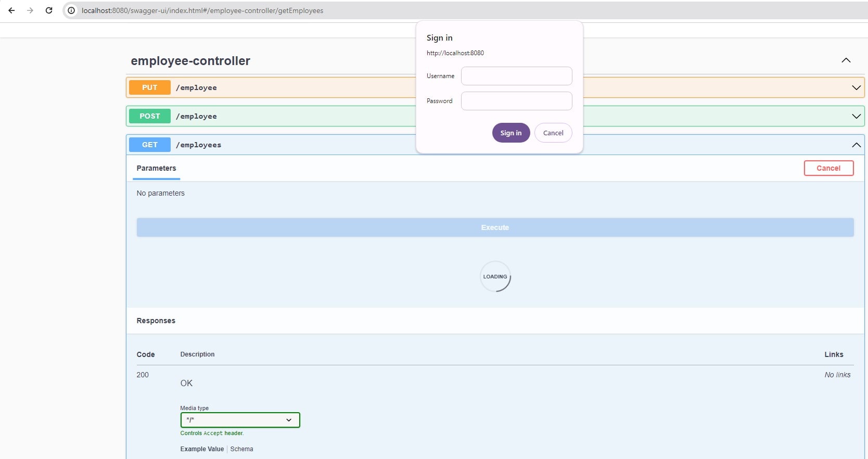This screenshot has width=868, height=459.
Task: Click the browser forward arrow
Action: 30,10
